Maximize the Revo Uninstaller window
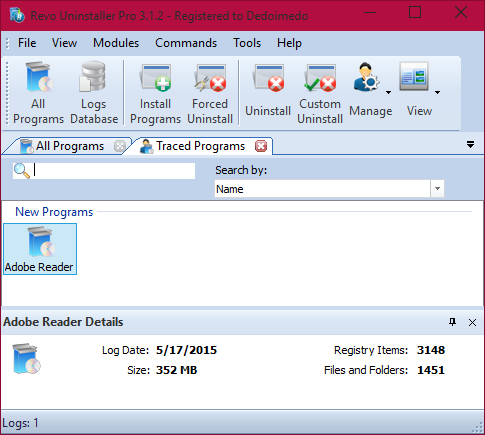 (x=415, y=13)
